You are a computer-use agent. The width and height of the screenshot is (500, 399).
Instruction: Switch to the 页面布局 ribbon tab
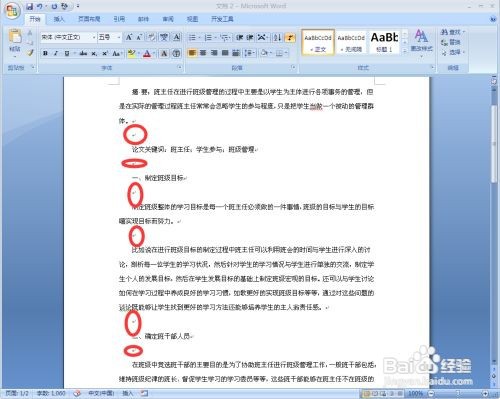[89, 19]
